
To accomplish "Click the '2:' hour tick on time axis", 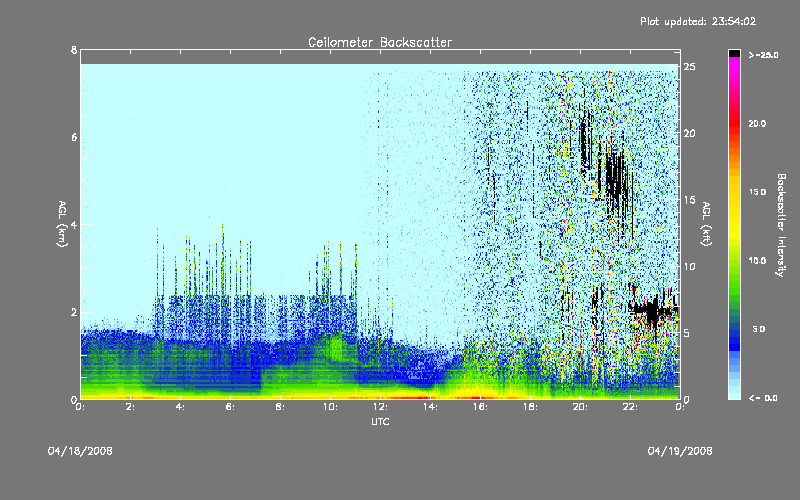I will 131,407.
